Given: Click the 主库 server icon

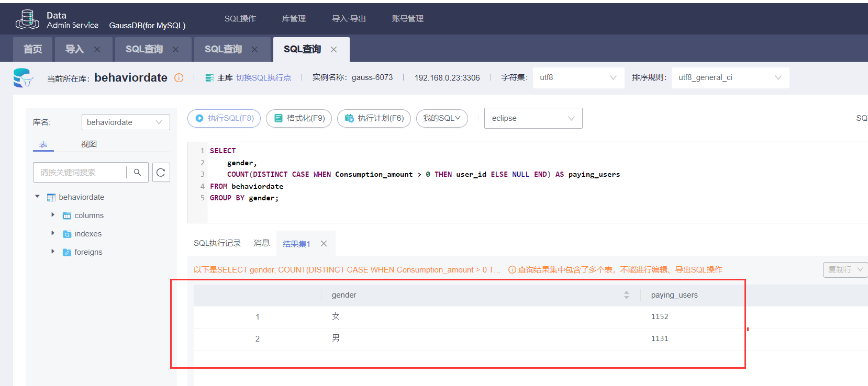Looking at the screenshot, I should [209, 78].
